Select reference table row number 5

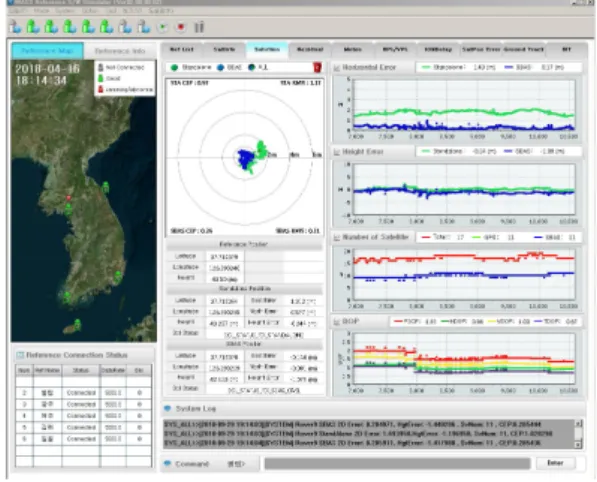[83, 428]
